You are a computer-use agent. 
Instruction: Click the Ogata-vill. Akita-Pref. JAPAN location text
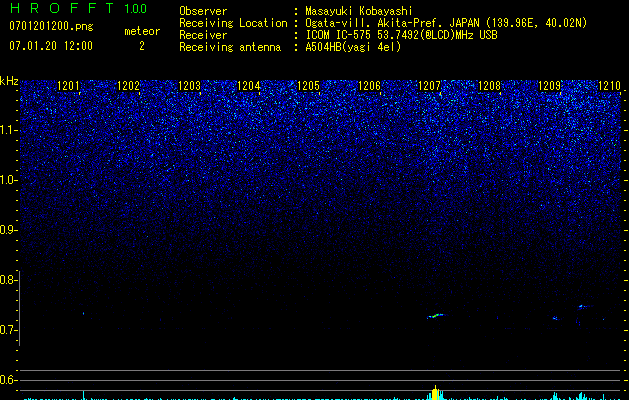[x=446, y=23]
